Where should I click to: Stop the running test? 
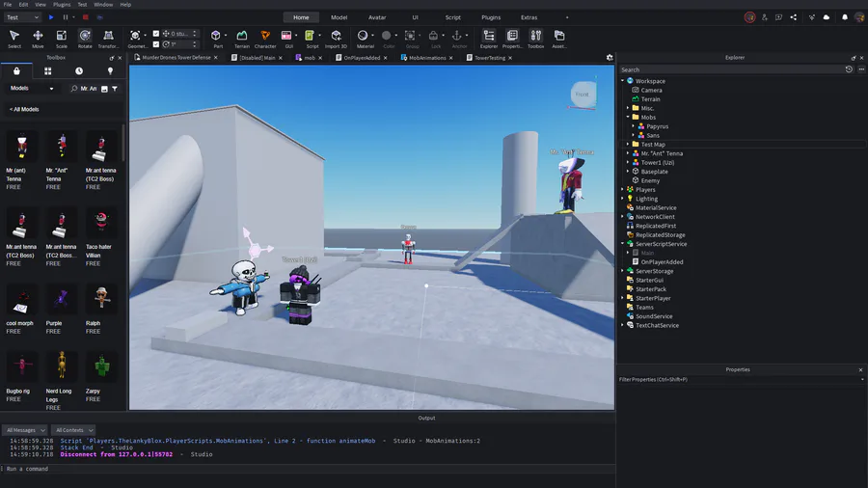tap(85, 17)
